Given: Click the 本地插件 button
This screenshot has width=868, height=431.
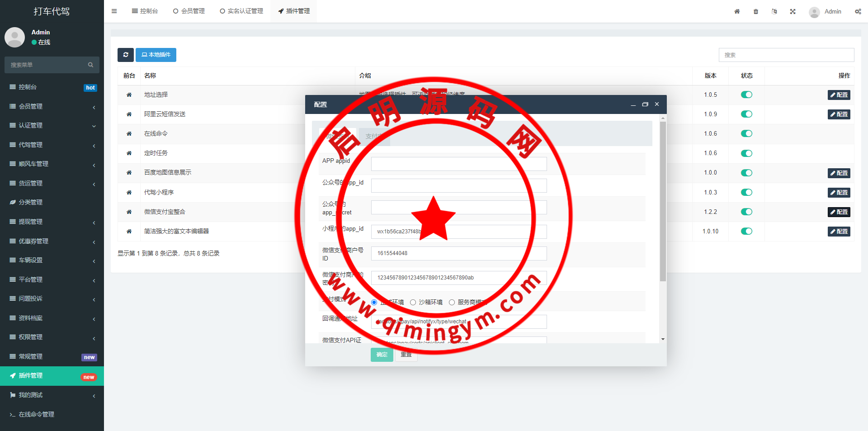Looking at the screenshot, I should pos(156,55).
